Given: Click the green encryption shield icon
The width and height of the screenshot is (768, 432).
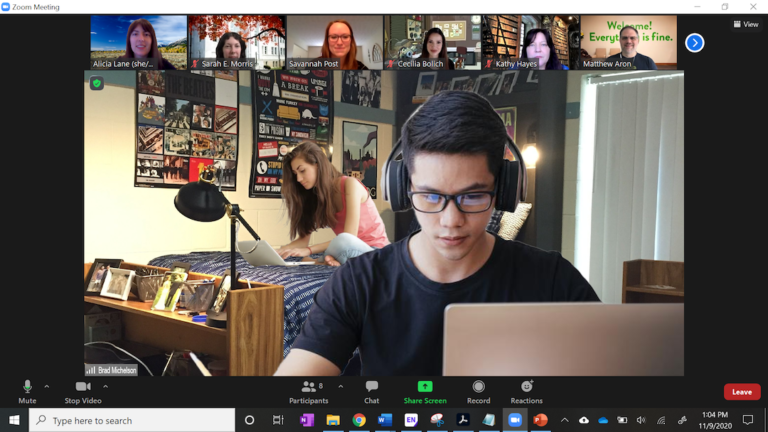Looking at the screenshot, I should (97, 84).
